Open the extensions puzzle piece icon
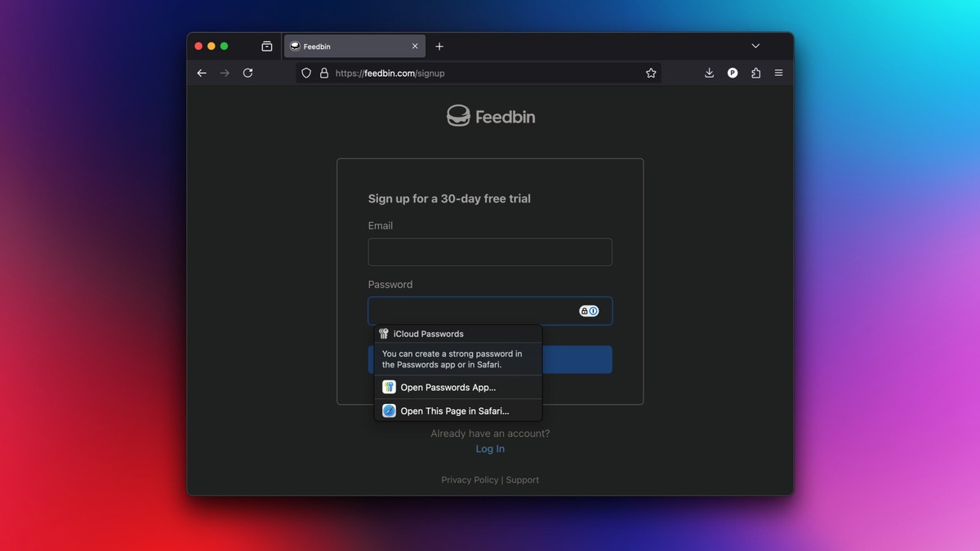 (755, 73)
